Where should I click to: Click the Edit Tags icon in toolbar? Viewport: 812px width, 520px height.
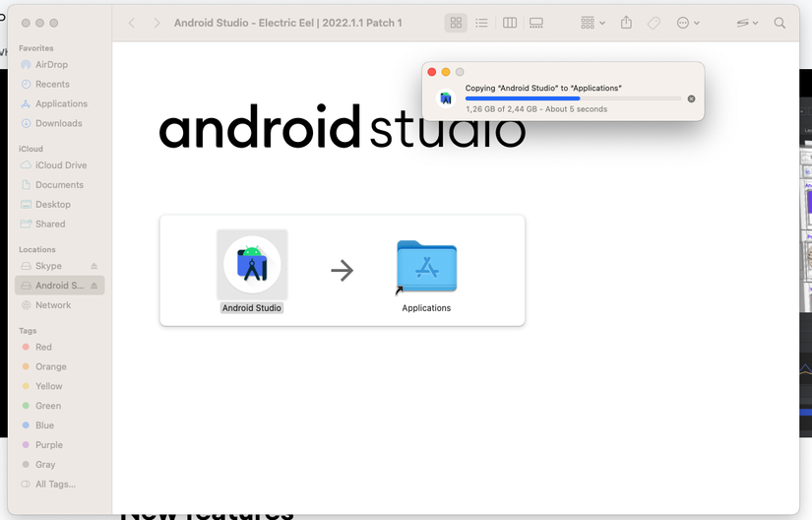click(654, 23)
